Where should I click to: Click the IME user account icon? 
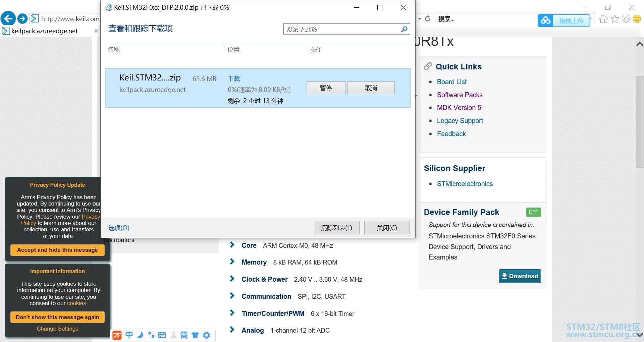(x=173, y=335)
